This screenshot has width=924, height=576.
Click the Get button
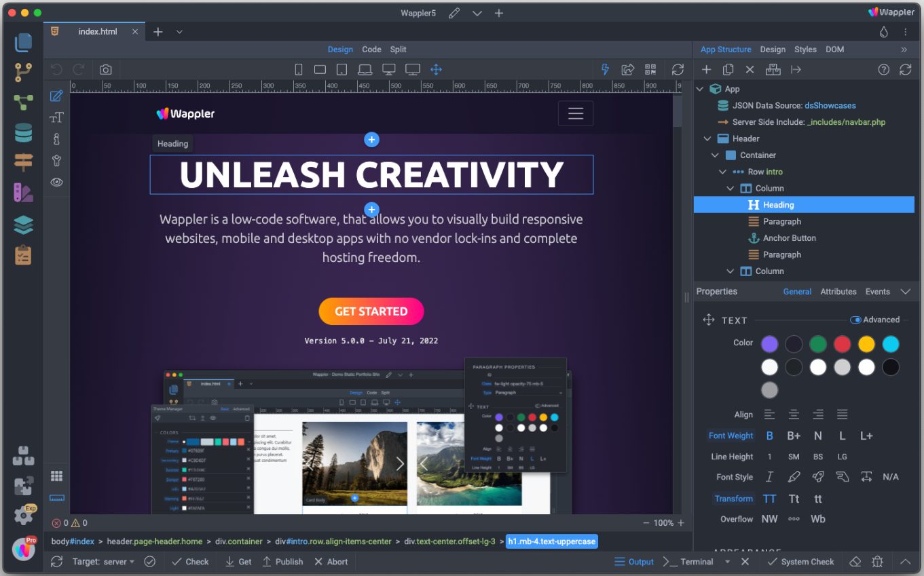point(238,562)
